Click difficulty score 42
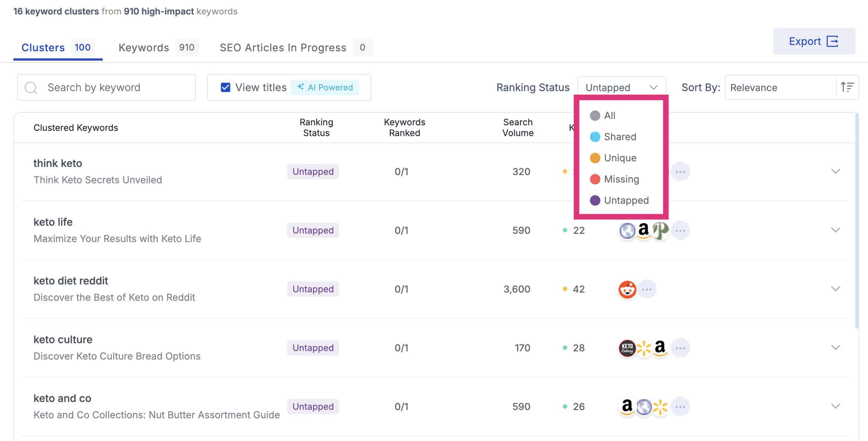This screenshot has width=868, height=441. click(579, 289)
